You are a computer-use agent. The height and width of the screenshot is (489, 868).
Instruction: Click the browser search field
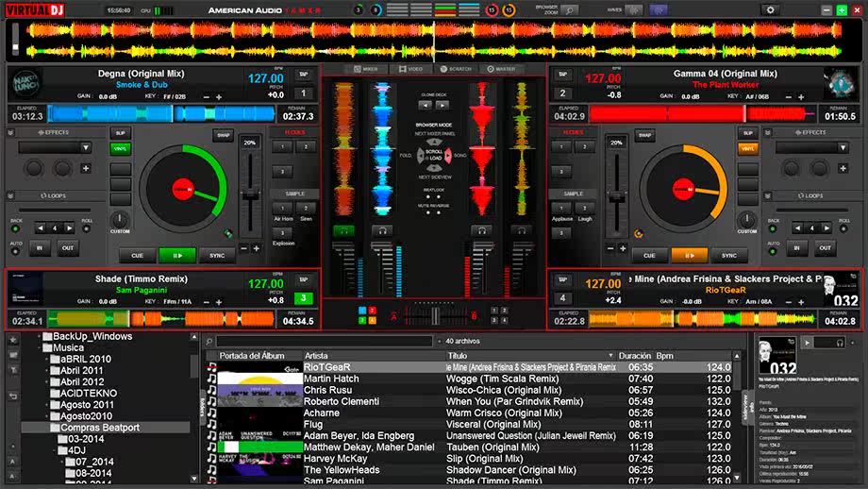click(x=325, y=341)
